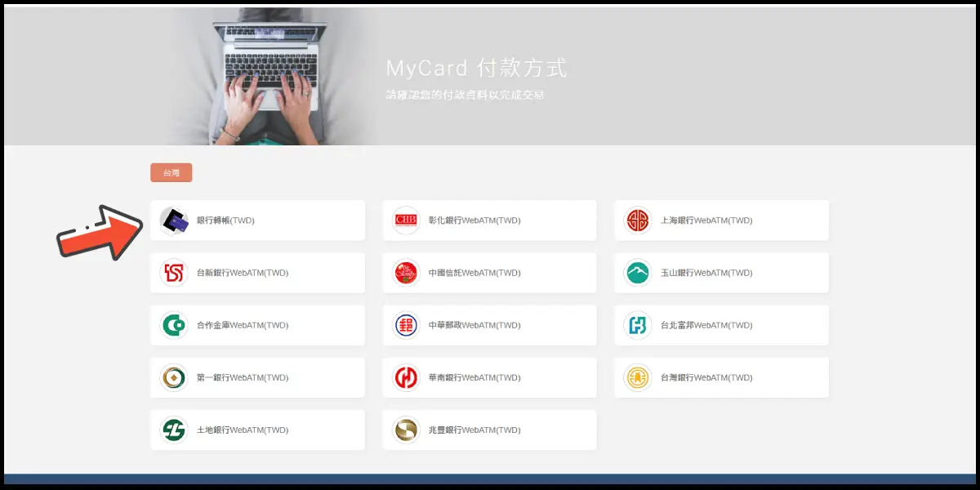
Task: Pick the 彰化銀行WebATM(TWD) label
Action: click(474, 220)
